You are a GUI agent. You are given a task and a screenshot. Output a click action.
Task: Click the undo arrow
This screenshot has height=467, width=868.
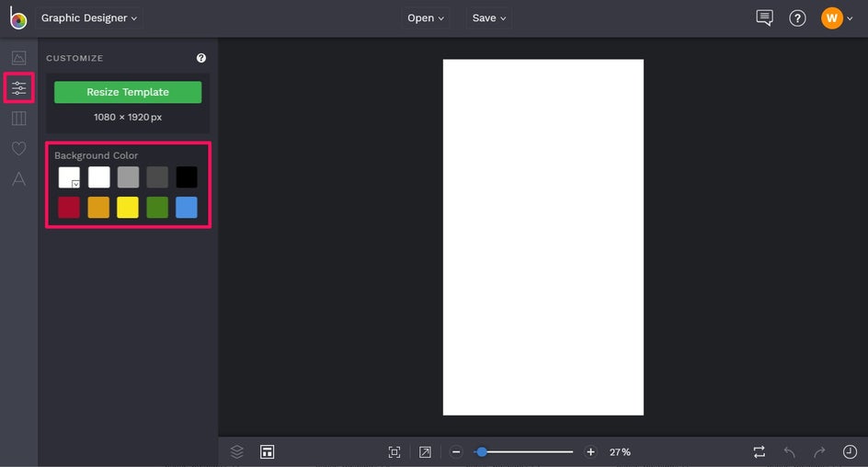click(790, 452)
